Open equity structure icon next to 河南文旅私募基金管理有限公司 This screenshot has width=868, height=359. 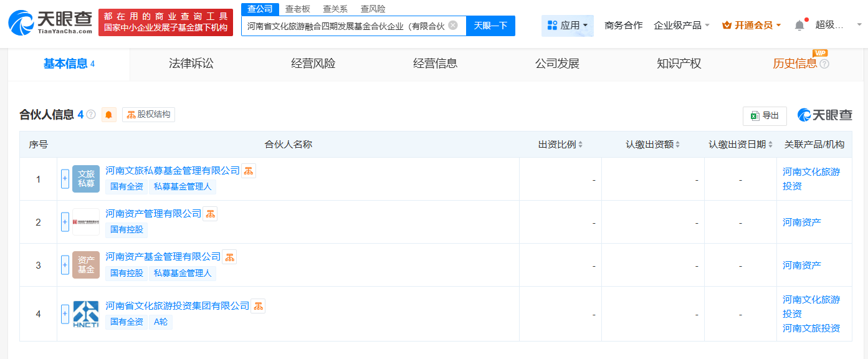(x=249, y=171)
